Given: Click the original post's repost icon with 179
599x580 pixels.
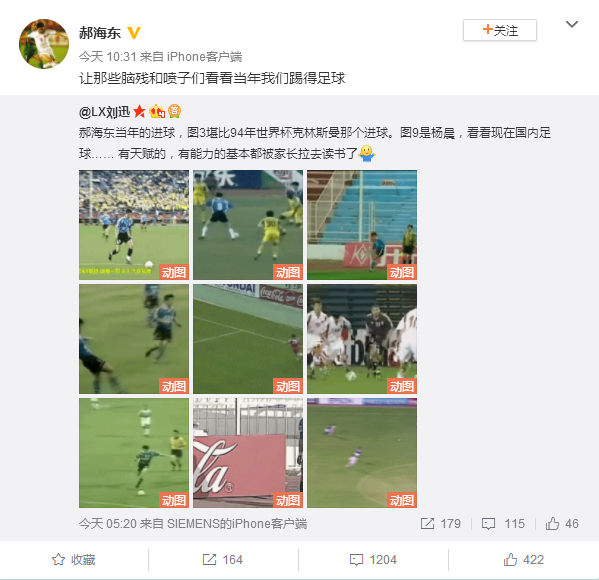Looking at the screenshot, I should click(440, 523).
